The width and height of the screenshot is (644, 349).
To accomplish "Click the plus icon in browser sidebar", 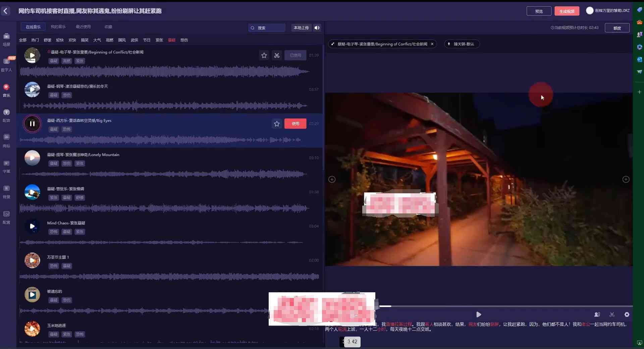I will [x=639, y=92].
